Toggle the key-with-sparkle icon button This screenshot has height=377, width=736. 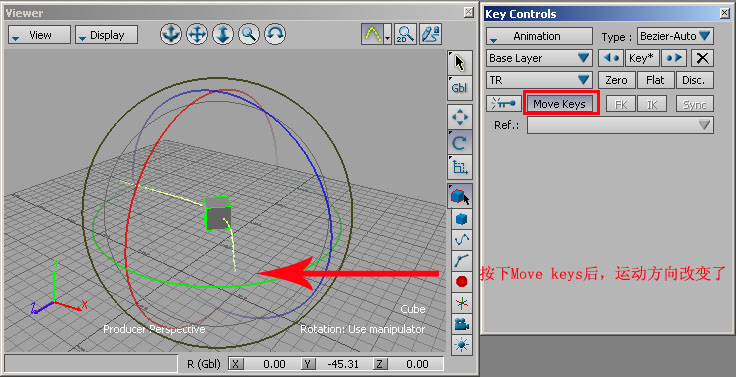[x=504, y=104]
